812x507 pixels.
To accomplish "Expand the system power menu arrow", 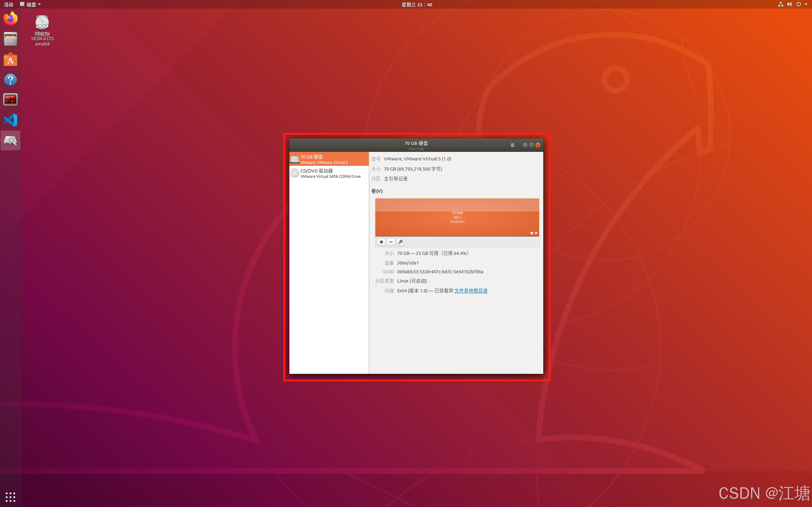I will pos(806,4).
